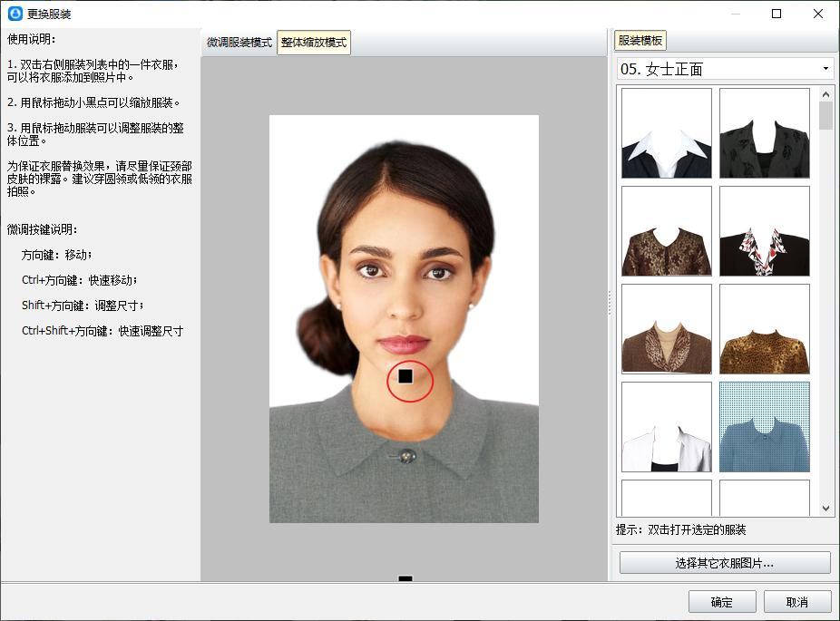840x621 pixels.
Task: Select the dark floral jacket template
Action: coord(764,133)
